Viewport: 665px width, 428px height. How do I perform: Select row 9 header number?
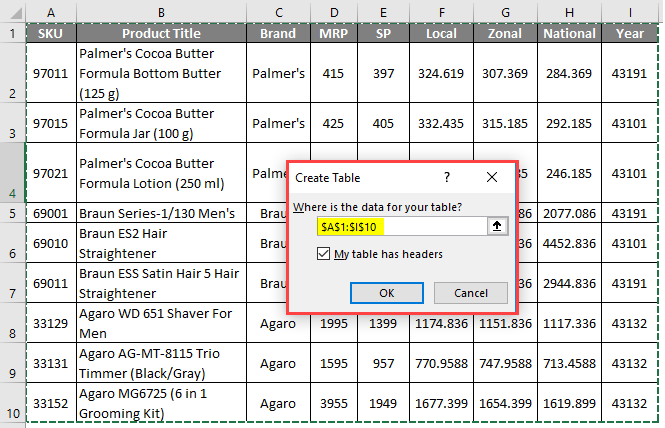(13, 363)
